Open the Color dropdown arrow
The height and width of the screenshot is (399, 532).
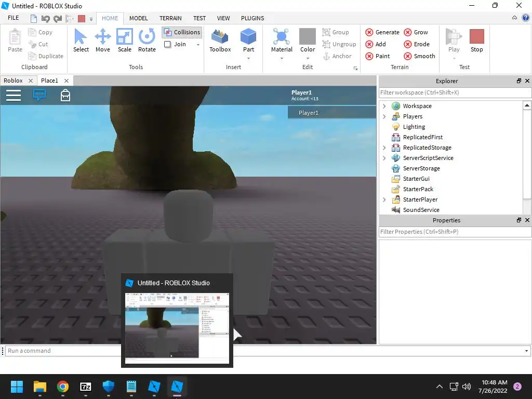pos(308,58)
